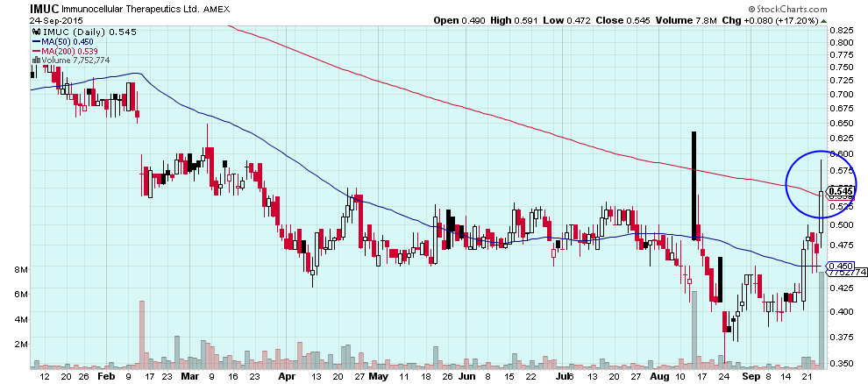Click the 0.650 price axis label

[x=841, y=122]
